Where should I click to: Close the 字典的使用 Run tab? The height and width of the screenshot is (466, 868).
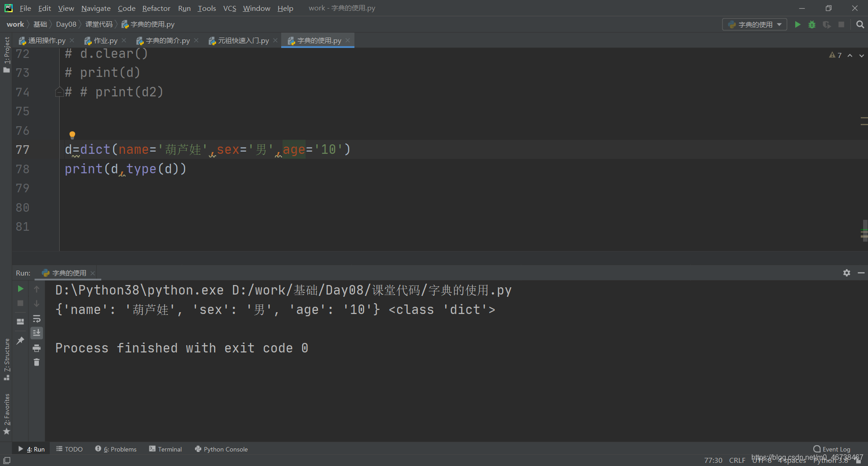(x=93, y=273)
